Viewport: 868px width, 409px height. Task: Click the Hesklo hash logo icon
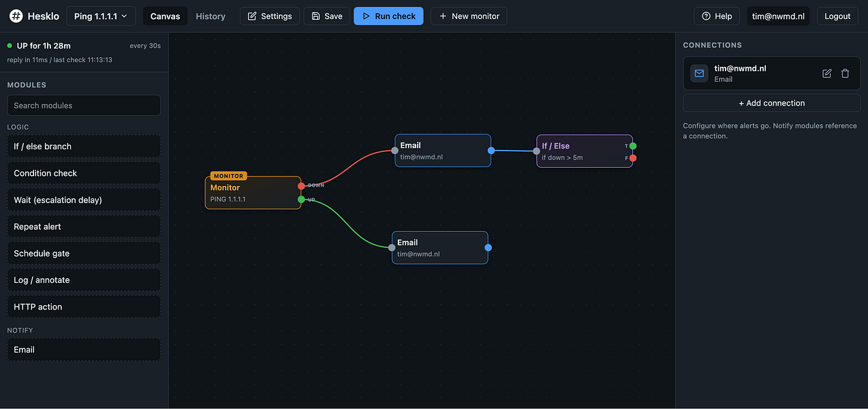[16, 16]
